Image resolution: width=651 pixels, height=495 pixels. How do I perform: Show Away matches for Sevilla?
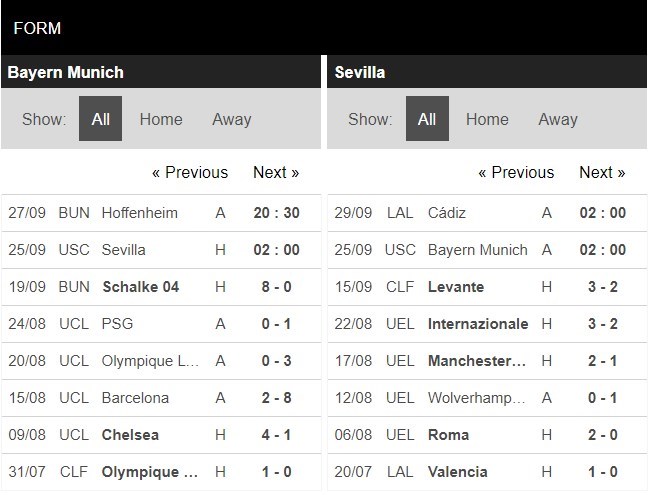(558, 119)
